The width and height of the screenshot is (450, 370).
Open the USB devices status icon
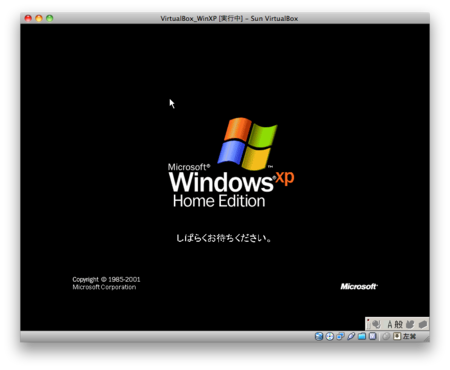351,336
